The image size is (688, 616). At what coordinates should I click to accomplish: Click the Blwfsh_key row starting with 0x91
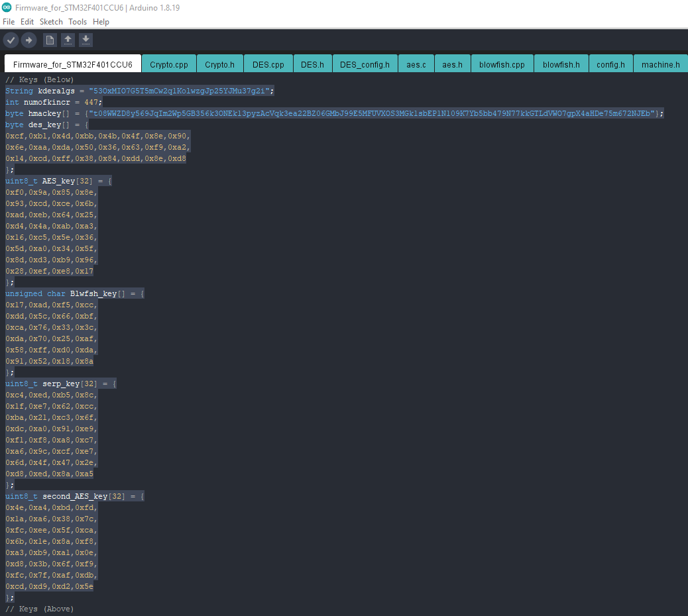point(49,361)
